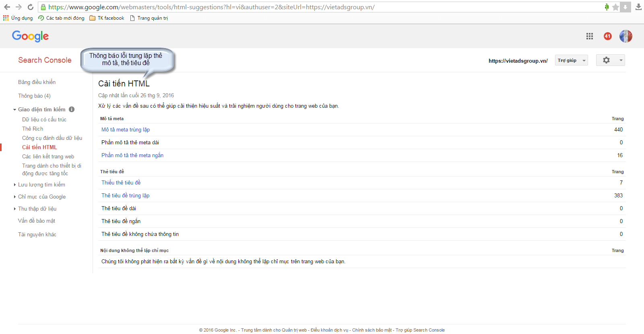Open settings gear dropdown
Screen dimensions: 644x334
610,60
